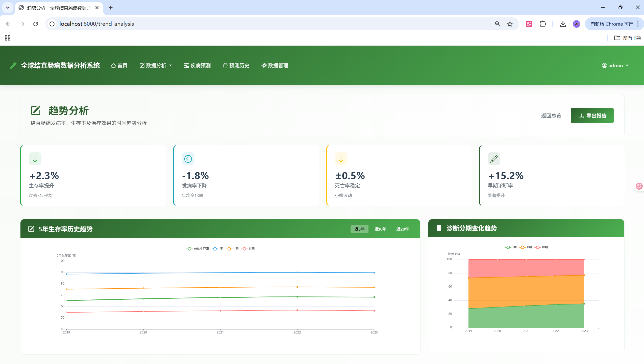
Task: Click the translate extension icon in toolbar
Action: point(529,24)
